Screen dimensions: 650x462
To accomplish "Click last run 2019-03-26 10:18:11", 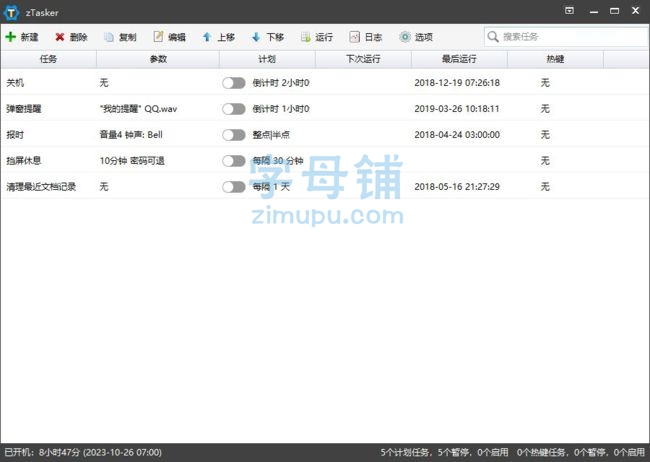I will pos(457,109).
